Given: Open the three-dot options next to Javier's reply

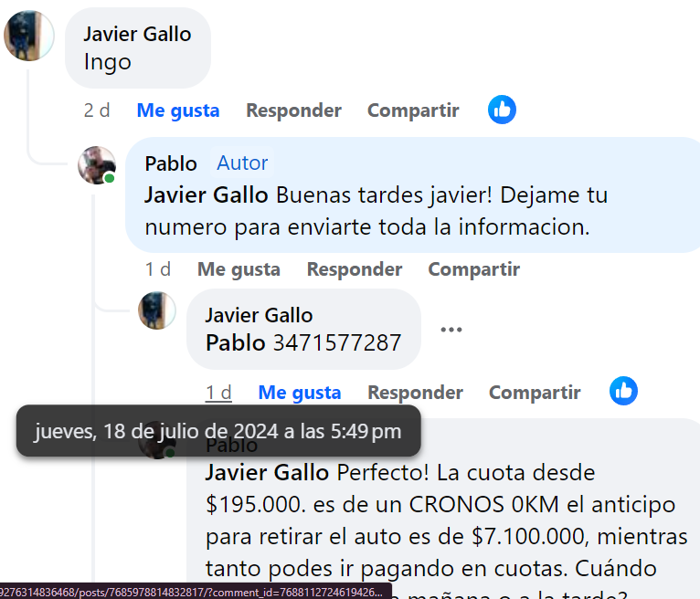Looking at the screenshot, I should [x=451, y=330].
